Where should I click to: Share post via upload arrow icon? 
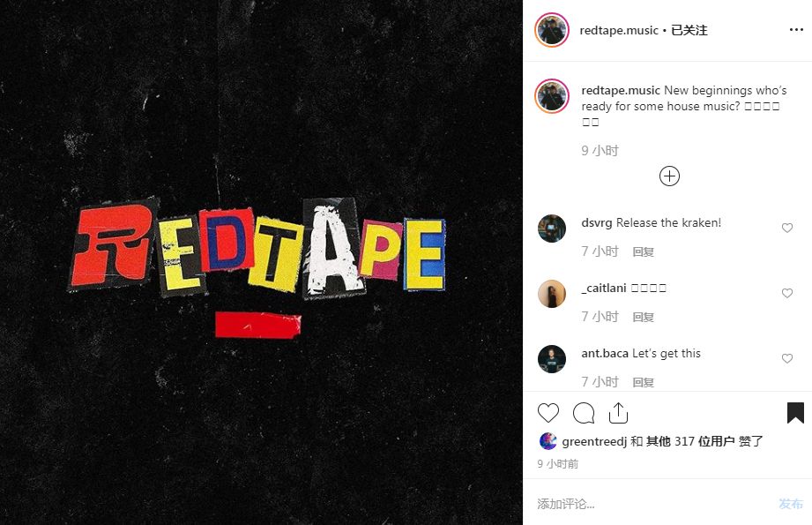(x=618, y=413)
